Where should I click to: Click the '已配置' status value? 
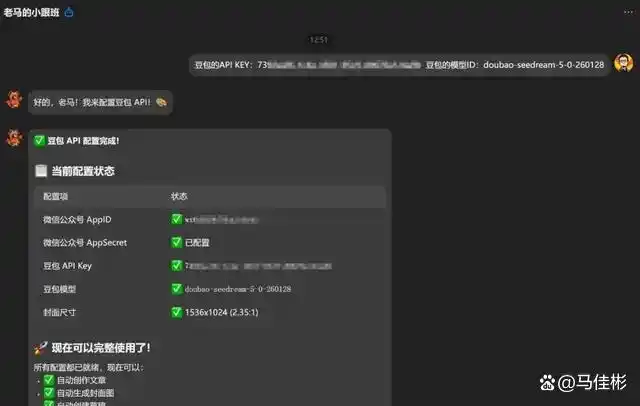point(197,243)
